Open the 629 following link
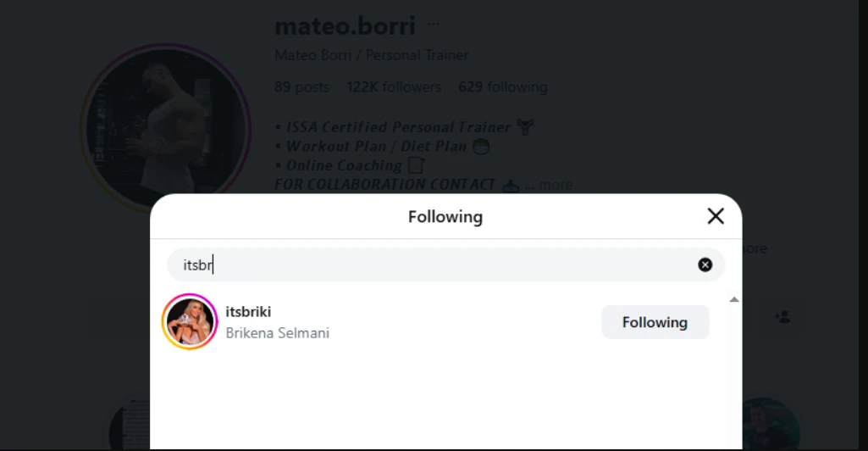The image size is (868, 451). 502,86
